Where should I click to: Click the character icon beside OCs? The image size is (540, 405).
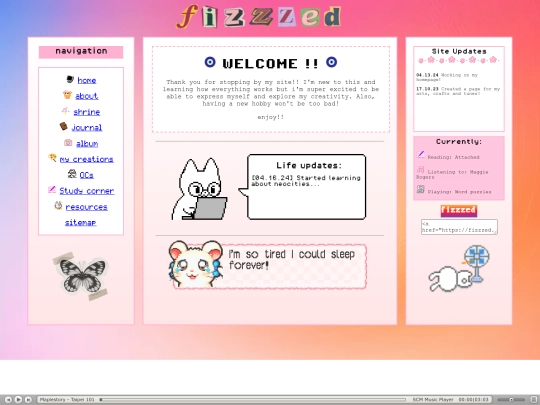point(72,174)
